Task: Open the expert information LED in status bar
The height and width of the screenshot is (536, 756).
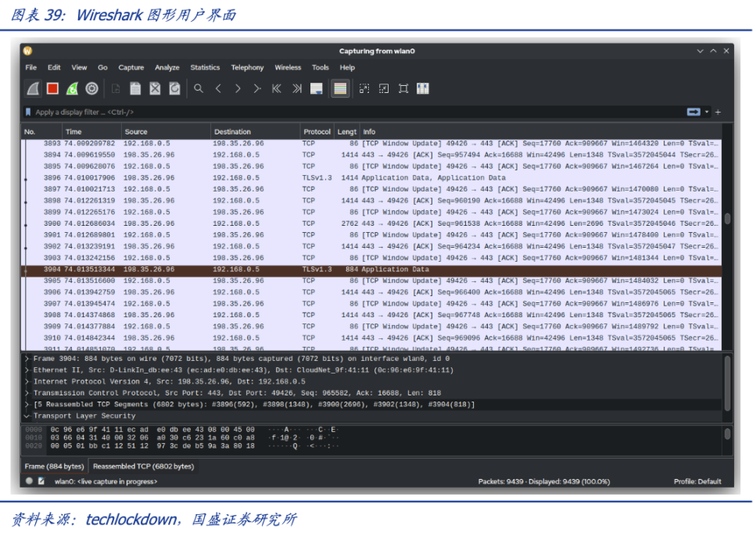Action: pos(29,481)
